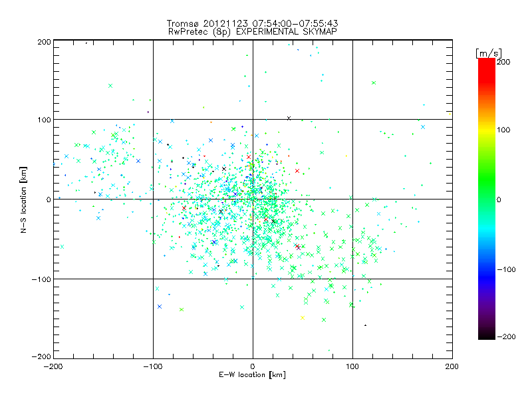Click the x-axis tick label '-200'
The image size is (532, 399).
(53, 366)
